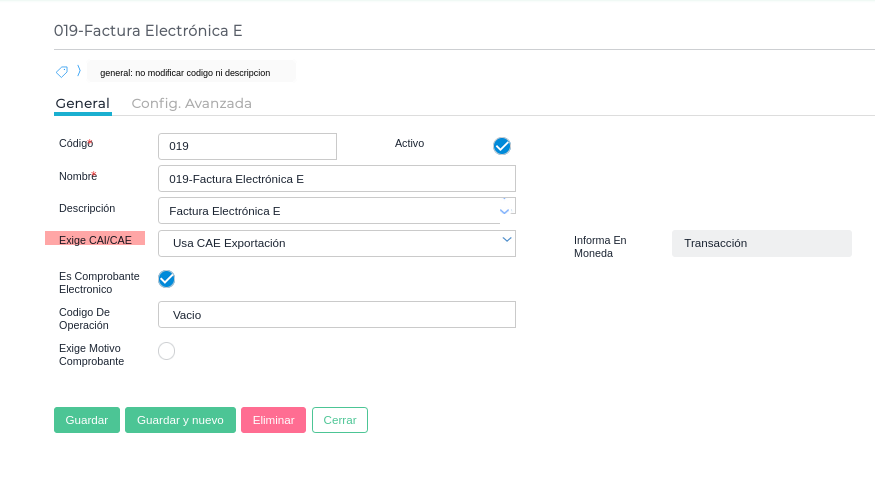Toggle the Activo checkbox

pyautogui.click(x=502, y=146)
